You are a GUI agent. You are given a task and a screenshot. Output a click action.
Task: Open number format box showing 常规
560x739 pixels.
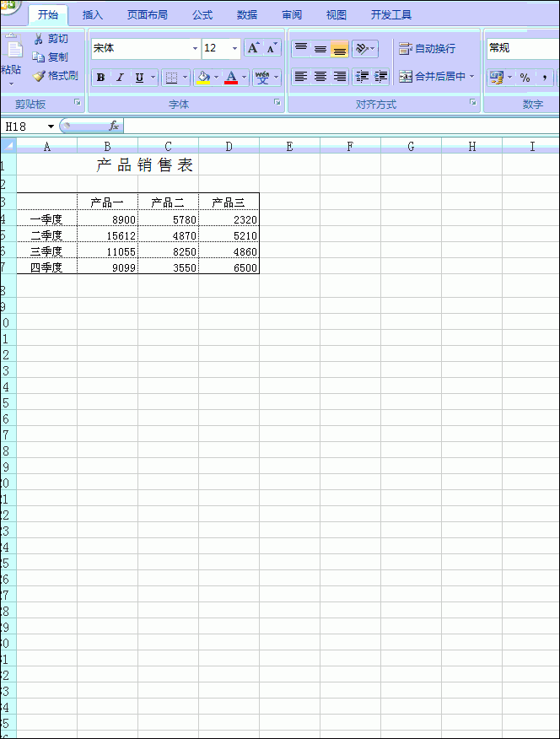tap(523, 48)
